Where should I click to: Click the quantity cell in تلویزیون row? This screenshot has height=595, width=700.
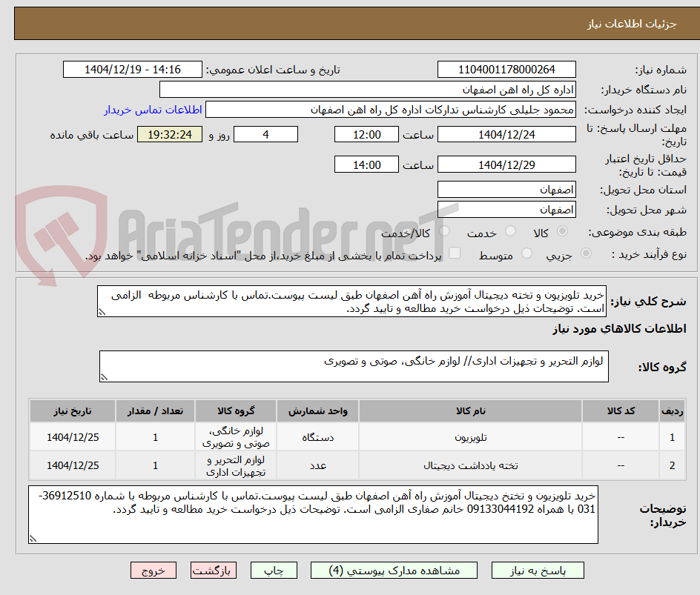pos(156,437)
